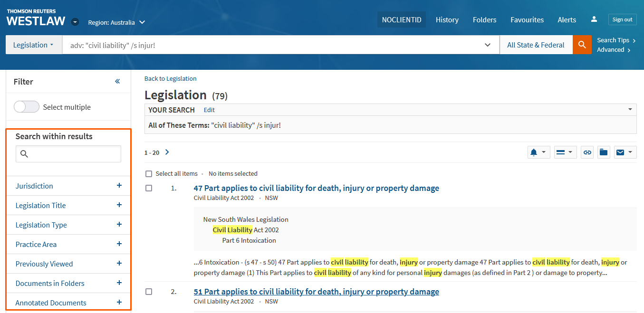Go to next results page arrow
The height and width of the screenshot is (313, 644).
[x=167, y=152]
